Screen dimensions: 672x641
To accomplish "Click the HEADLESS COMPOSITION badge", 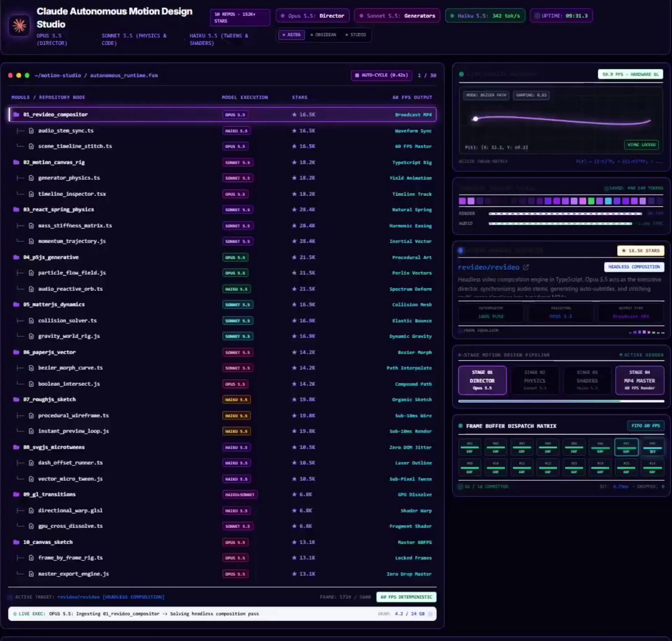I will 634,267.
